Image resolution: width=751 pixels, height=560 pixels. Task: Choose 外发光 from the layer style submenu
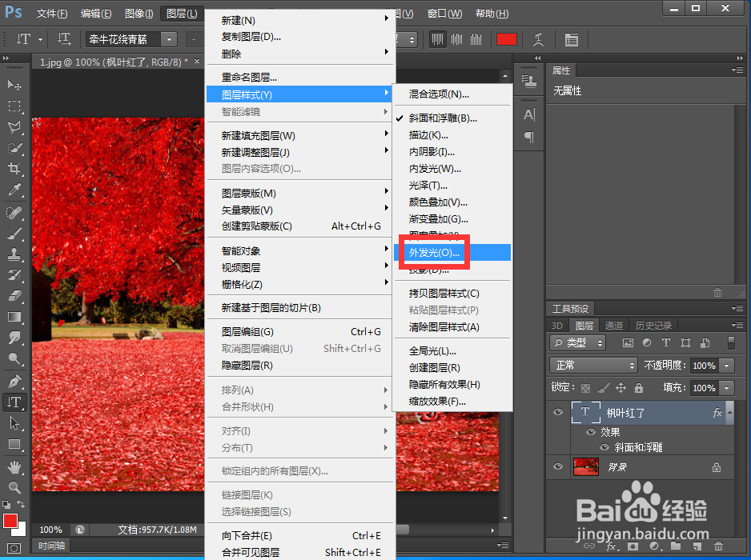click(433, 252)
